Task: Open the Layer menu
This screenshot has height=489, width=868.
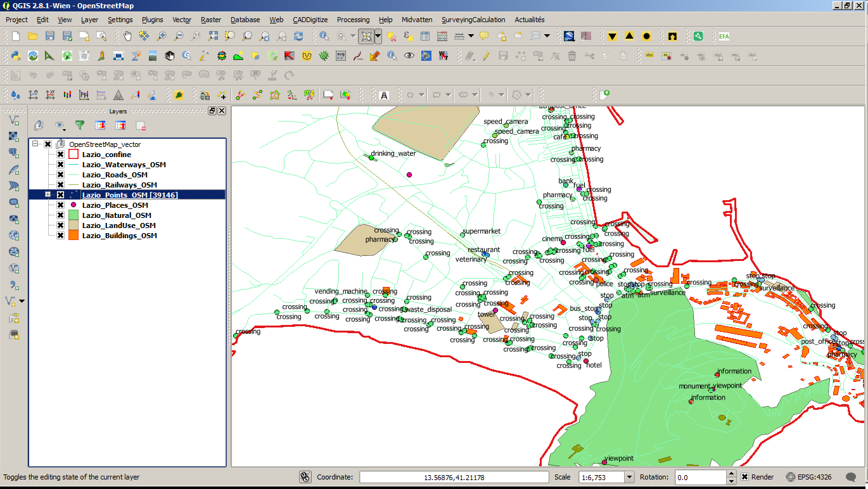Action: pyautogui.click(x=89, y=20)
